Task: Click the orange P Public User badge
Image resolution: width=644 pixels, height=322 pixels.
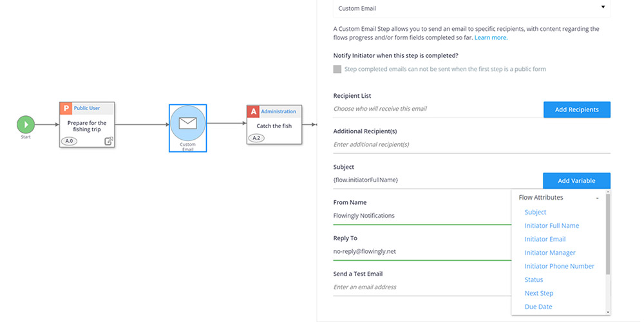Action: pyautogui.click(x=65, y=108)
